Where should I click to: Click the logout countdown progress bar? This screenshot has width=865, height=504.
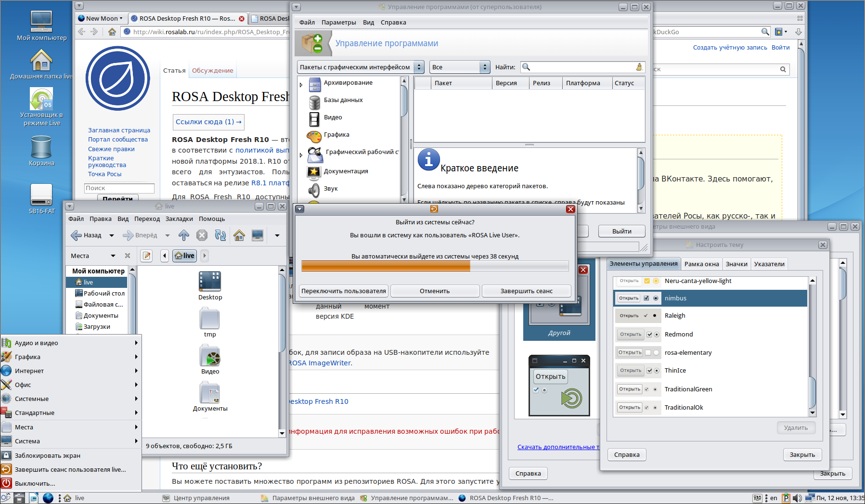pyautogui.click(x=435, y=266)
